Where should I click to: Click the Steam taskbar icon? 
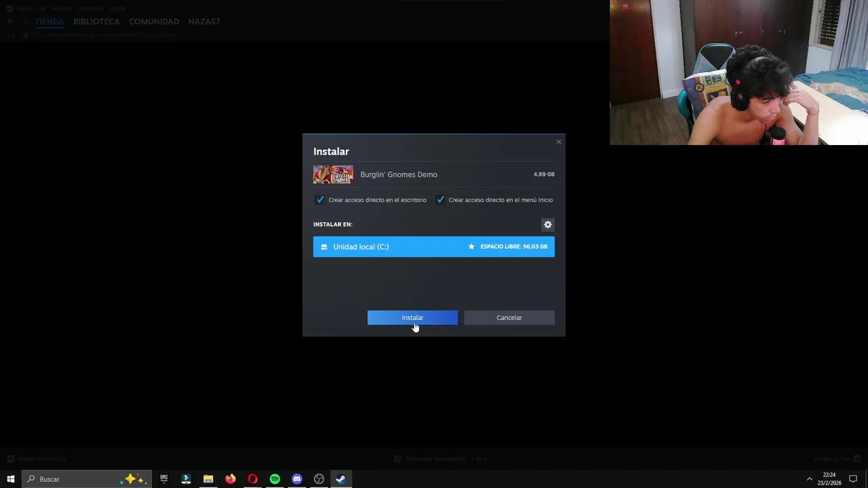coord(341,479)
